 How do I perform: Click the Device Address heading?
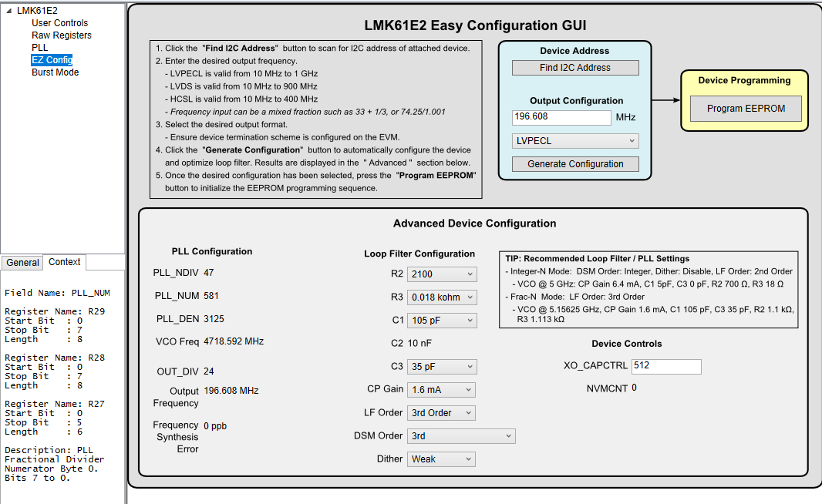(x=574, y=51)
